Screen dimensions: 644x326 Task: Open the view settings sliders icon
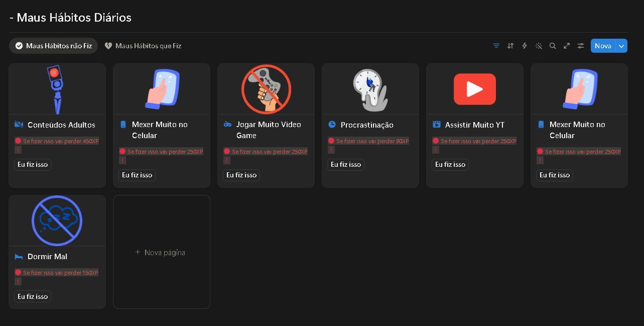tap(581, 46)
